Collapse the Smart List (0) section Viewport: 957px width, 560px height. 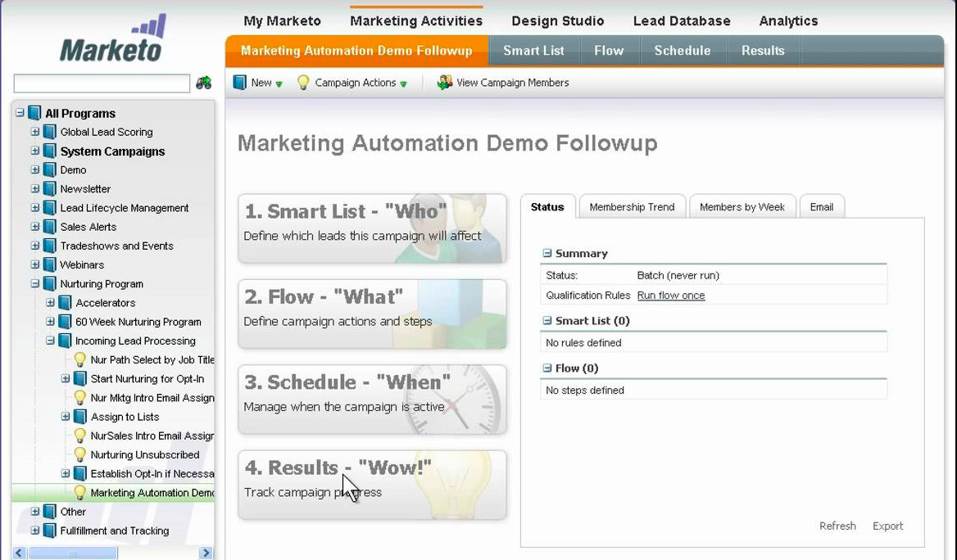click(547, 320)
